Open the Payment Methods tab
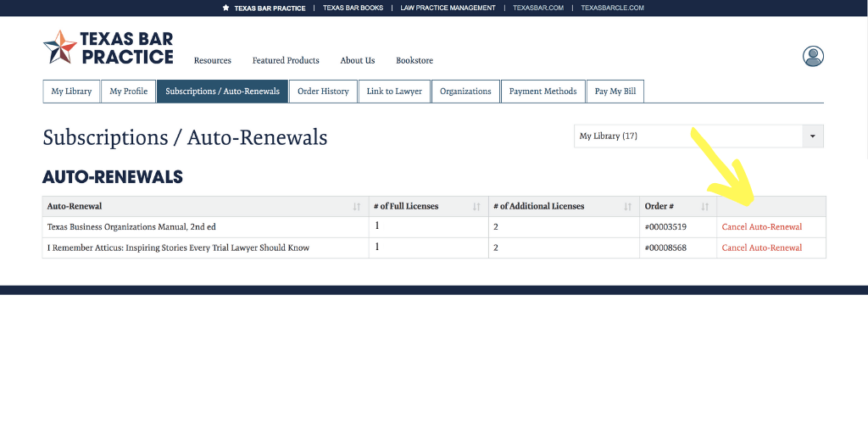868x434 pixels. pyautogui.click(x=543, y=92)
